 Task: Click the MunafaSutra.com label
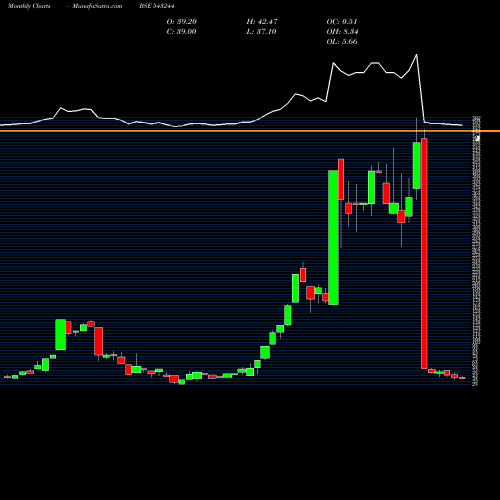[97, 6]
